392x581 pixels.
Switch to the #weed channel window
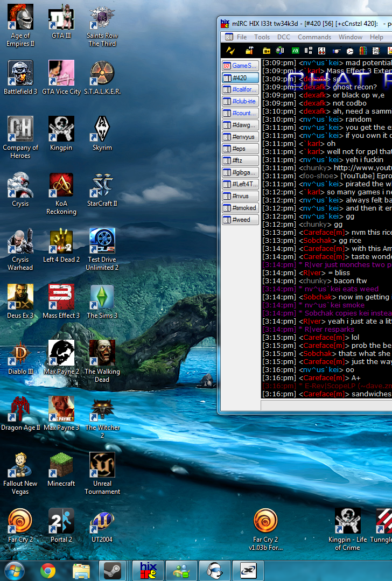pyautogui.click(x=240, y=220)
